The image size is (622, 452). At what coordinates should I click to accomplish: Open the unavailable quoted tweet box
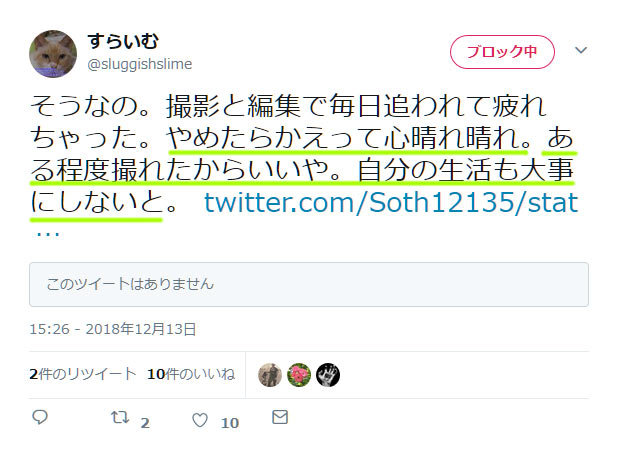309,284
